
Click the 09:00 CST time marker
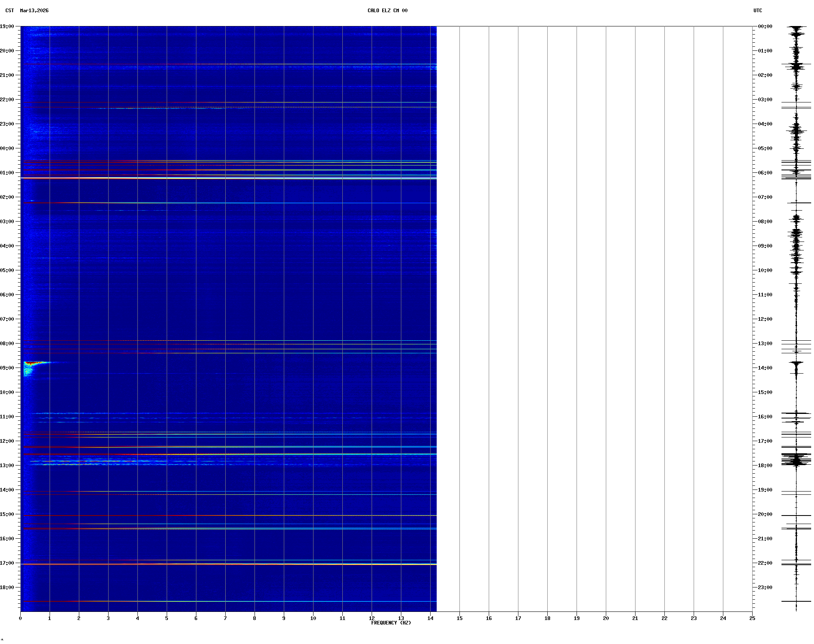click(x=7, y=368)
